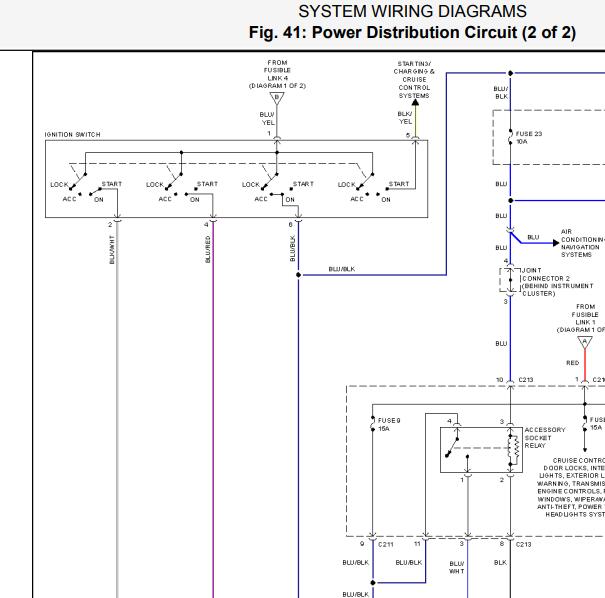The height and width of the screenshot is (598, 605).
Task: Click the 'C213' label beside pin 8
Action: [x=524, y=544]
